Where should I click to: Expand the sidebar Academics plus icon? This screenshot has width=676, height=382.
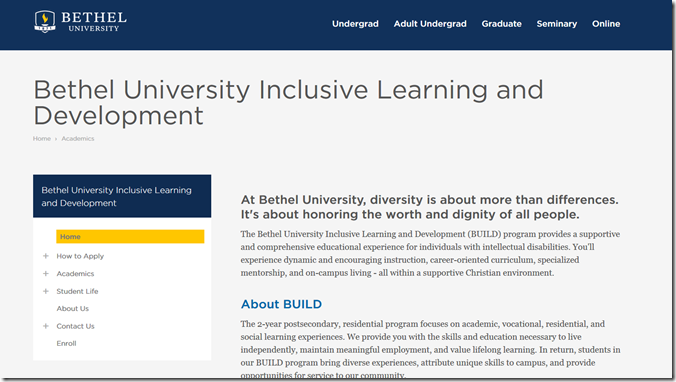coord(46,273)
